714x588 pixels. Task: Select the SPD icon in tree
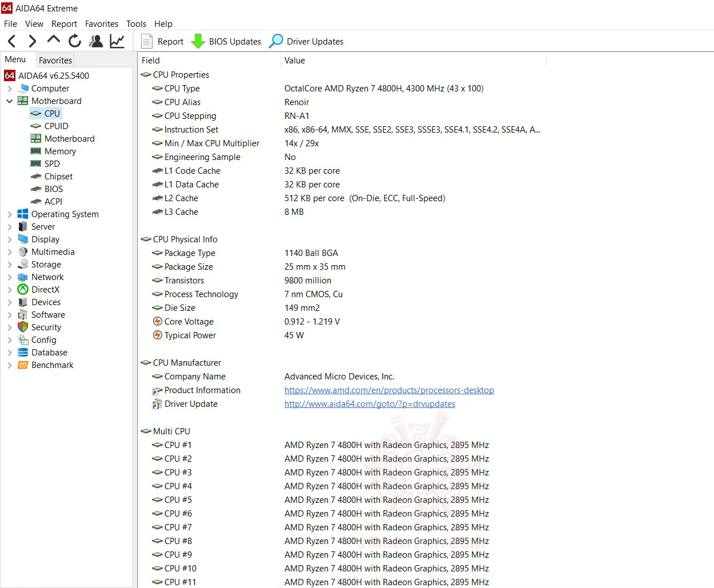coord(35,164)
